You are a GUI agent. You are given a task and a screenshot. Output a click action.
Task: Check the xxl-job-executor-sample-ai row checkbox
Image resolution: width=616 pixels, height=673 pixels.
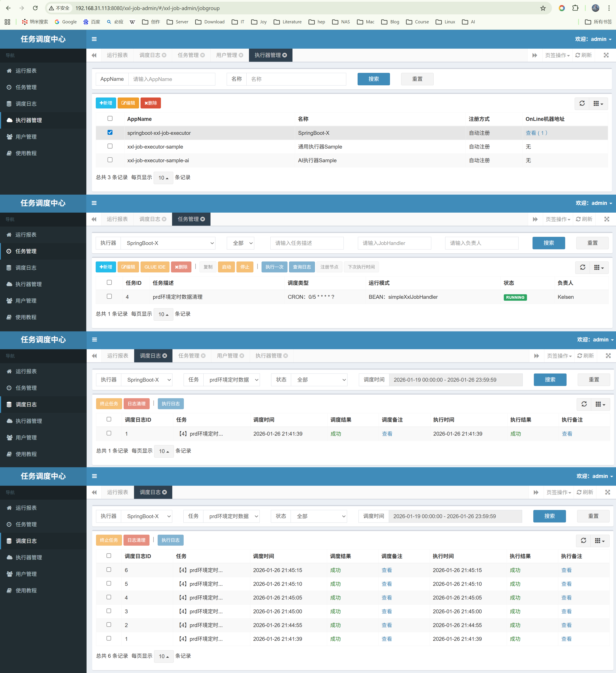click(110, 160)
